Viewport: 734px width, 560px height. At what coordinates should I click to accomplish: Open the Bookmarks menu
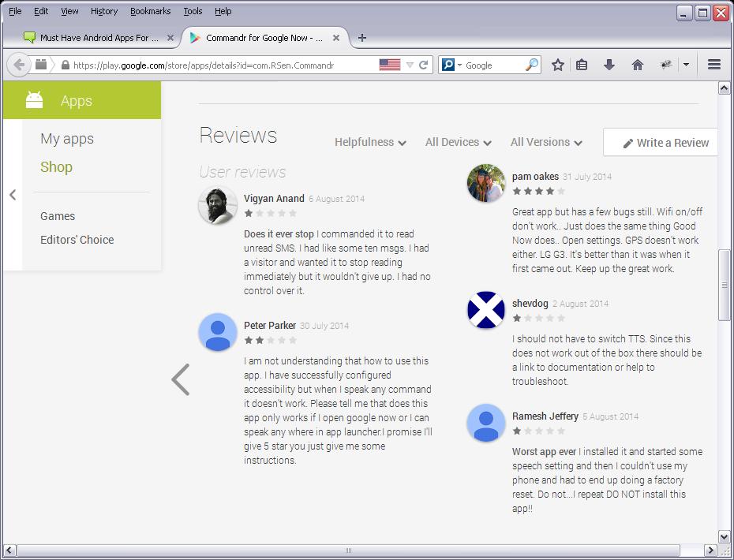150,11
